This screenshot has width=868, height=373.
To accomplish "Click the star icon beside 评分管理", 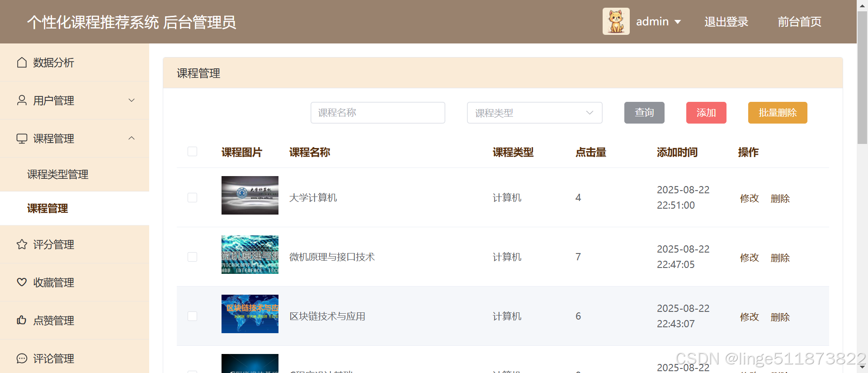I will point(22,244).
